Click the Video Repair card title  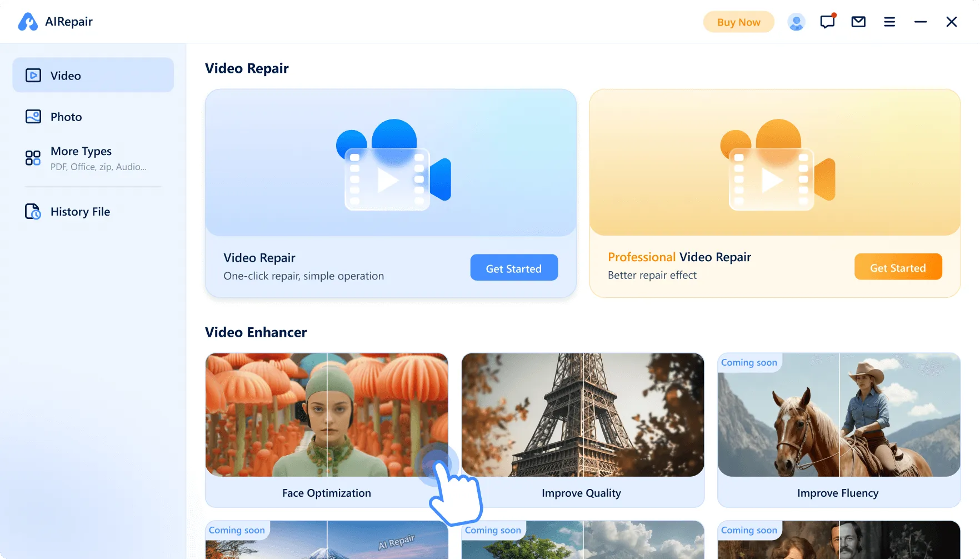pyautogui.click(x=259, y=258)
